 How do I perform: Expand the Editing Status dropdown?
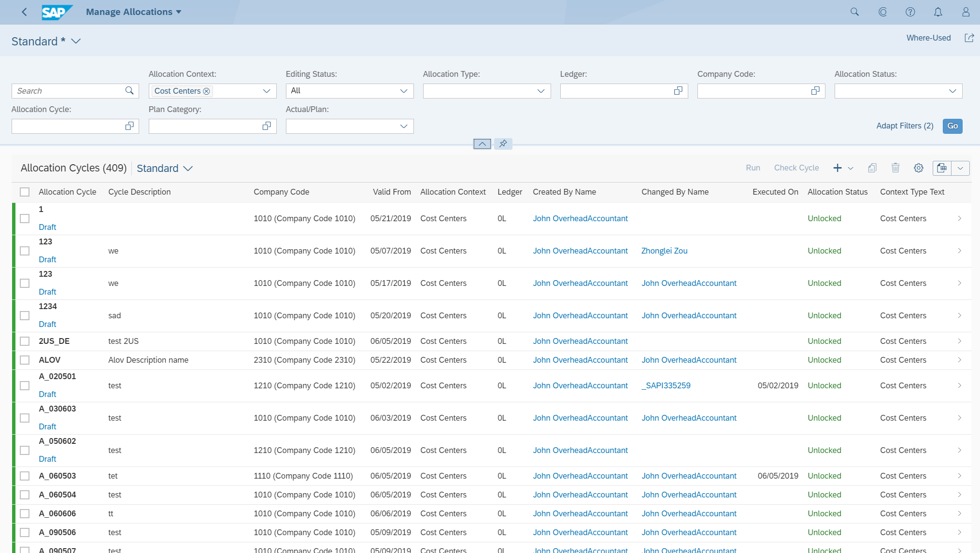coord(403,91)
